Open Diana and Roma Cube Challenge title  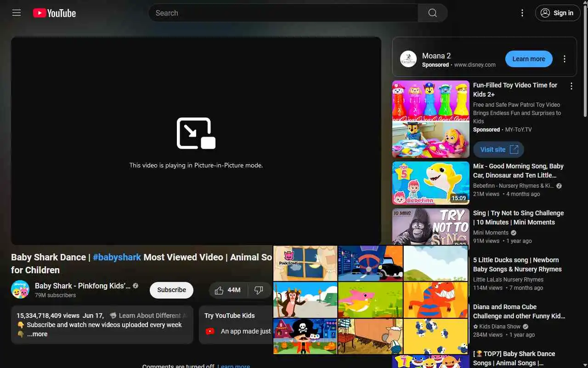pos(519,311)
